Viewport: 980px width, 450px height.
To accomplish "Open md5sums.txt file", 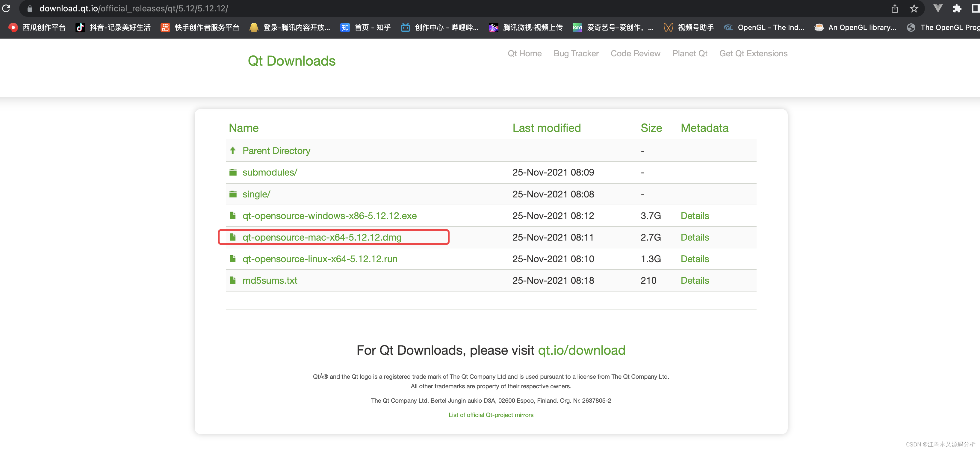I will pyautogui.click(x=270, y=280).
